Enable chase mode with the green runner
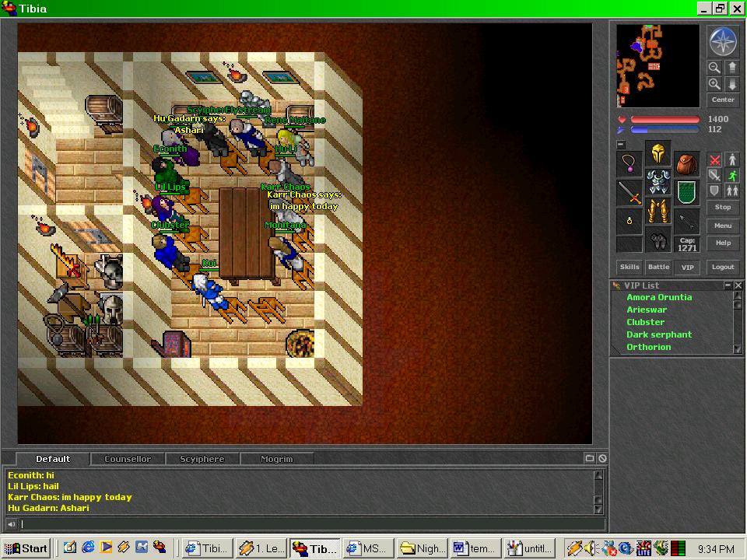 pos(732,175)
